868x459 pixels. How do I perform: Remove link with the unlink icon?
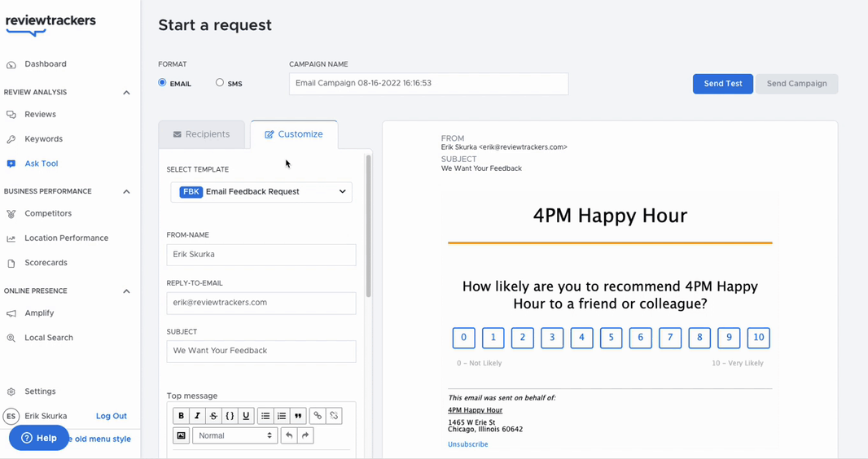334,416
